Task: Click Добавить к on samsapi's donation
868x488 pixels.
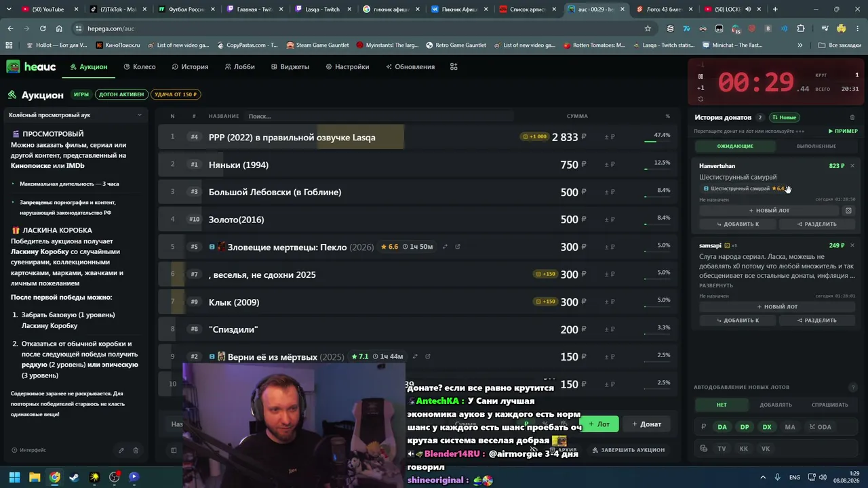Action: tap(738, 321)
